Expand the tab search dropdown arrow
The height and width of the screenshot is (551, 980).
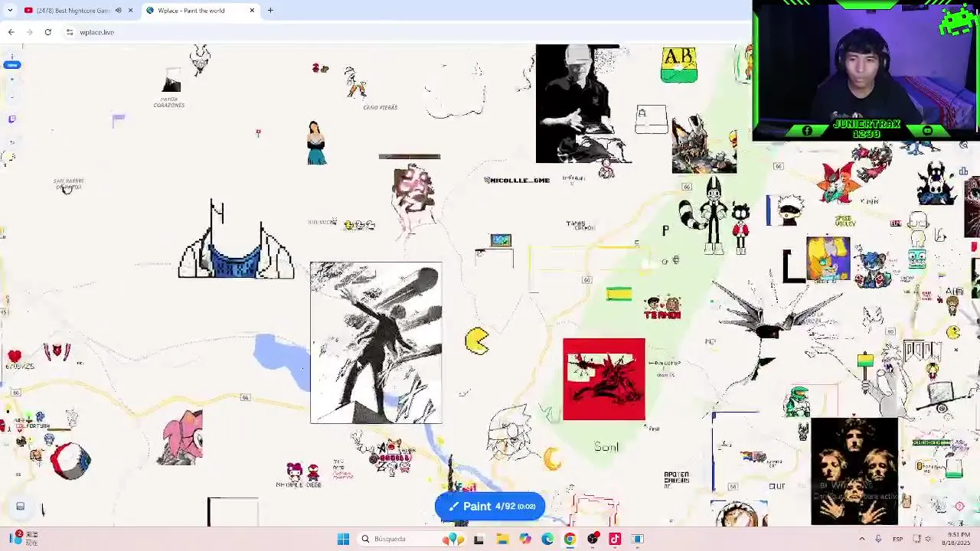click(x=10, y=11)
